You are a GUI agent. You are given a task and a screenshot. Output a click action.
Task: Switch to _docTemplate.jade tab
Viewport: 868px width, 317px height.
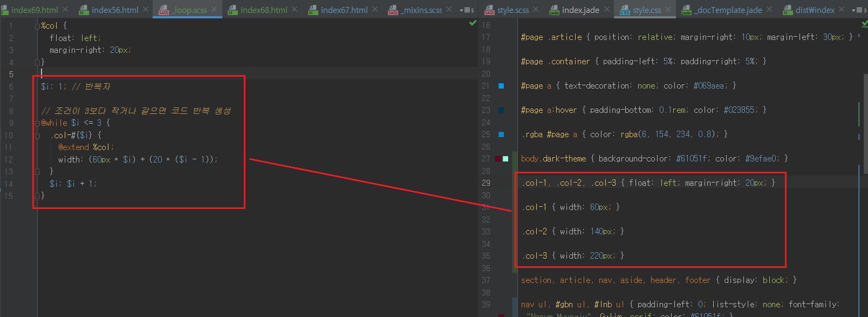tap(728, 10)
